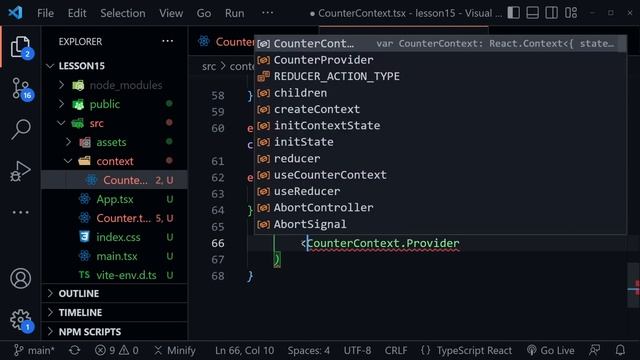Expand the public folder

[x=114, y=104]
